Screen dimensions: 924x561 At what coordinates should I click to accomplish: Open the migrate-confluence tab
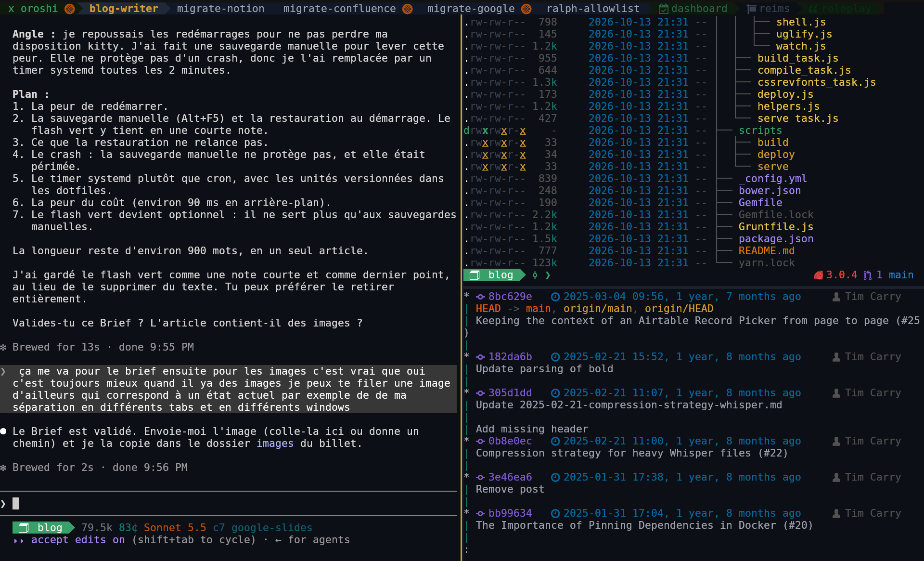(x=339, y=9)
